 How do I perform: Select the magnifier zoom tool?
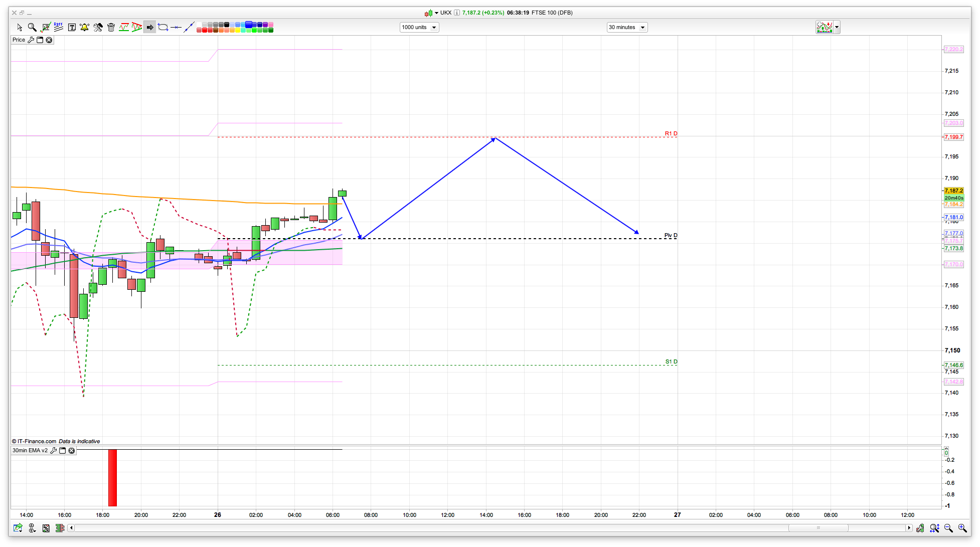click(32, 28)
